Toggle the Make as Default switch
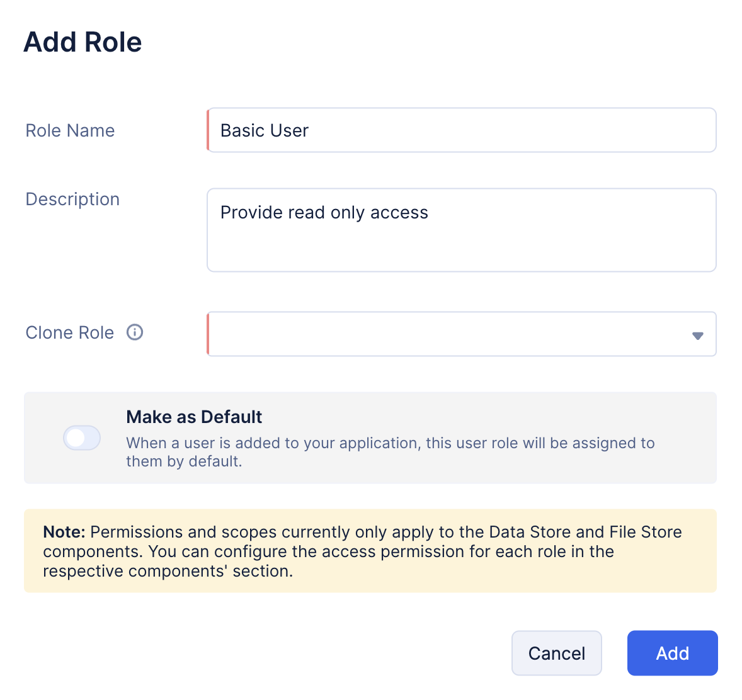This screenshot has height=700, width=742. click(82, 437)
